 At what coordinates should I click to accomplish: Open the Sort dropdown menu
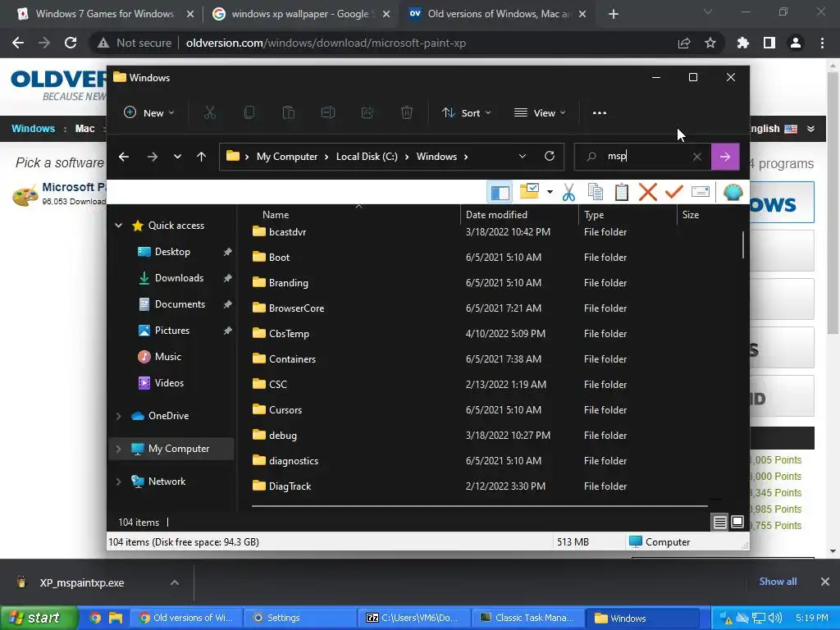[466, 113]
